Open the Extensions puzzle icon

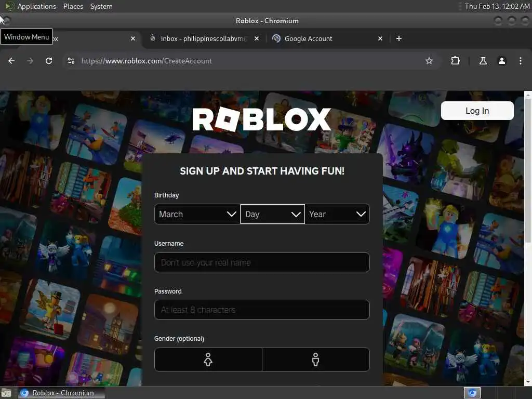(455, 61)
